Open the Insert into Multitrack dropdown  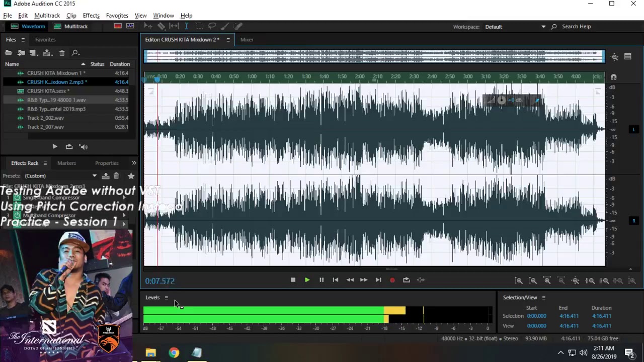tap(48, 53)
